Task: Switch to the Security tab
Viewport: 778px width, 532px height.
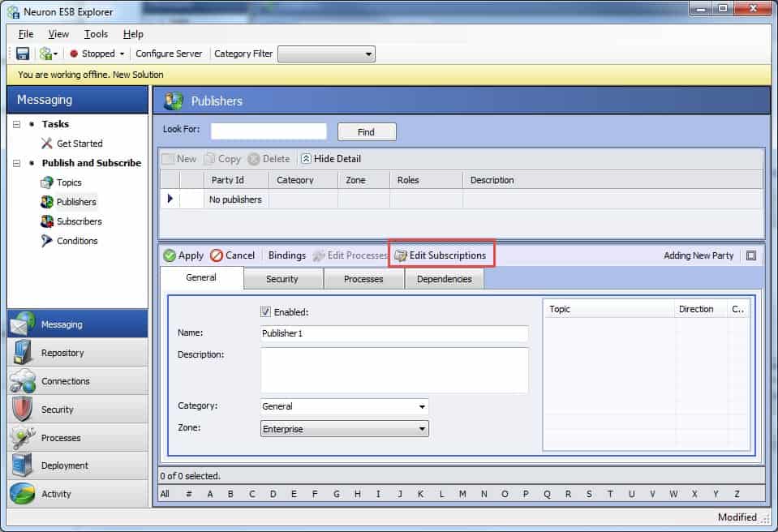Action: coord(283,279)
